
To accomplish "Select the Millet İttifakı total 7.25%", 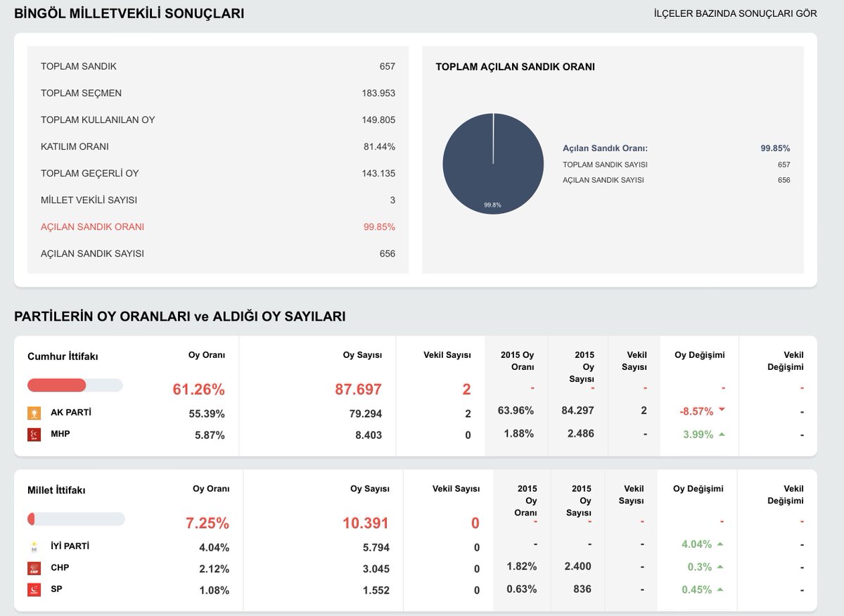I will (x=207, y=523).
